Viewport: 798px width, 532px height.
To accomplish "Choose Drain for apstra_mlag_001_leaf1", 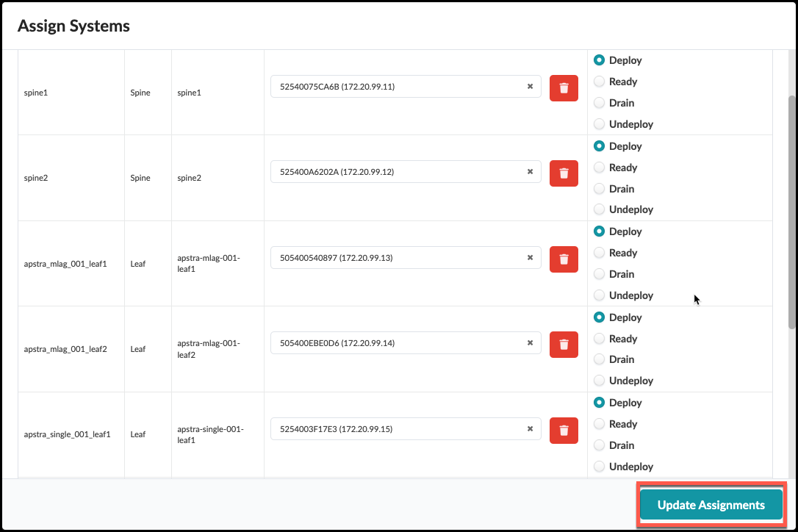I will [599, 273].
